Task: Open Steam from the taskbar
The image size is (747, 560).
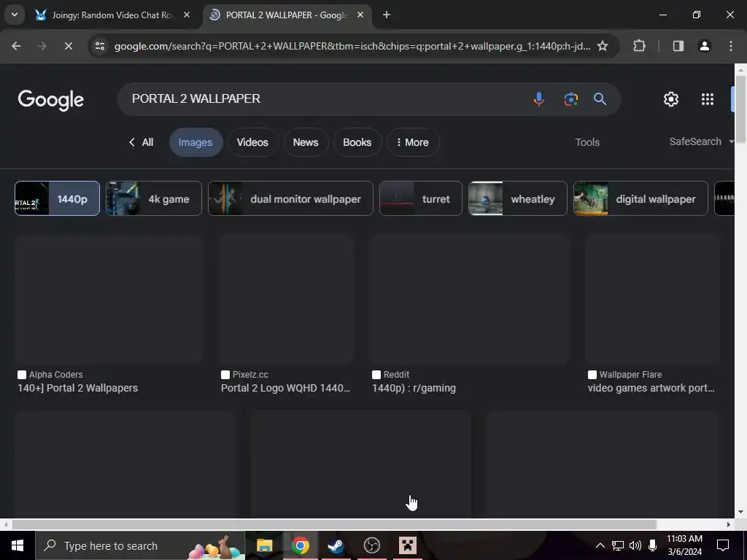Action: pos(336,545)
